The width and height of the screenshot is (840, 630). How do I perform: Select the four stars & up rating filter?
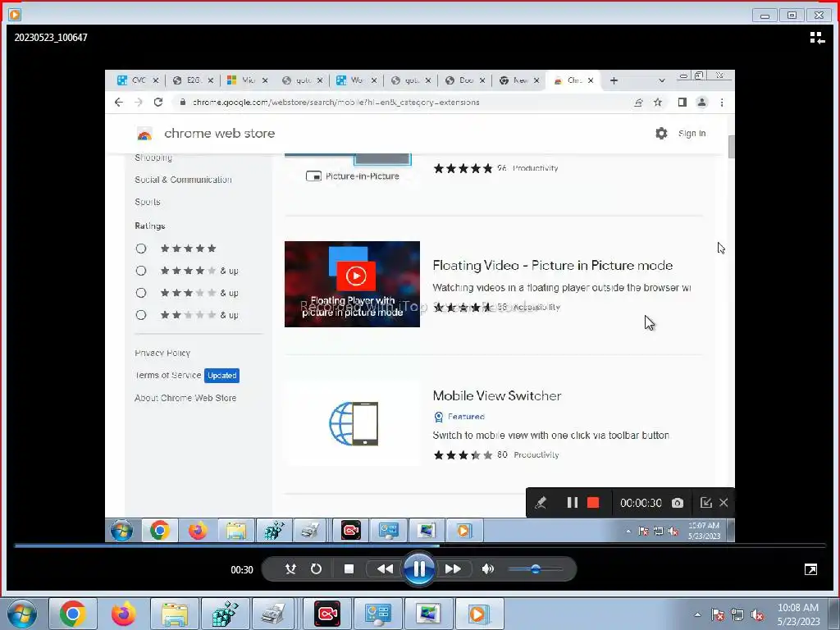pos(141,271)
